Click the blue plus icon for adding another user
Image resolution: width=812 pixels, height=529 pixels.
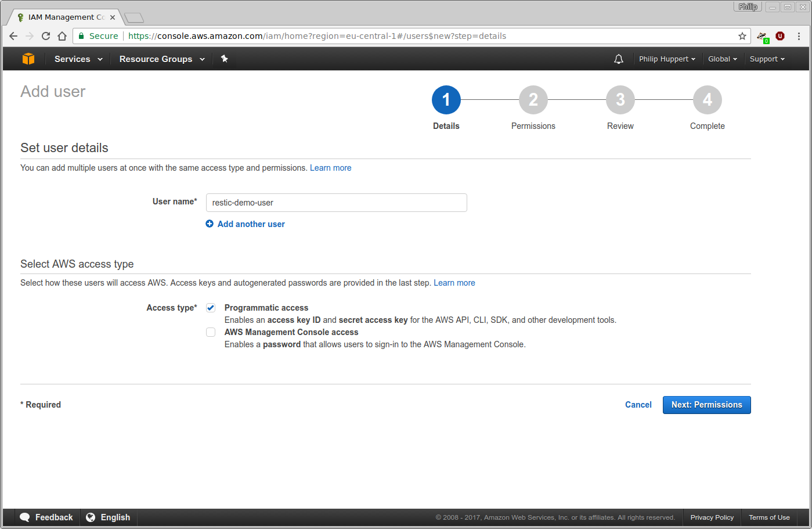[x=210, y=224]
